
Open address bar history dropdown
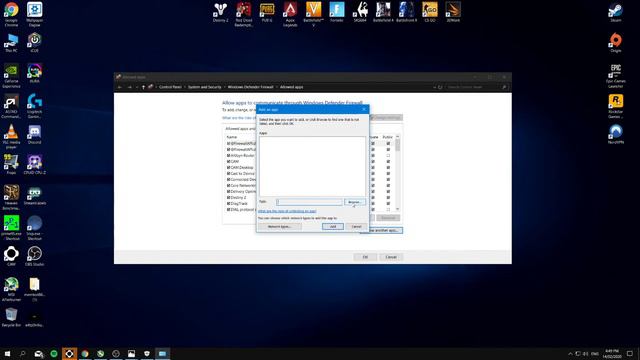tap(434, 87)
